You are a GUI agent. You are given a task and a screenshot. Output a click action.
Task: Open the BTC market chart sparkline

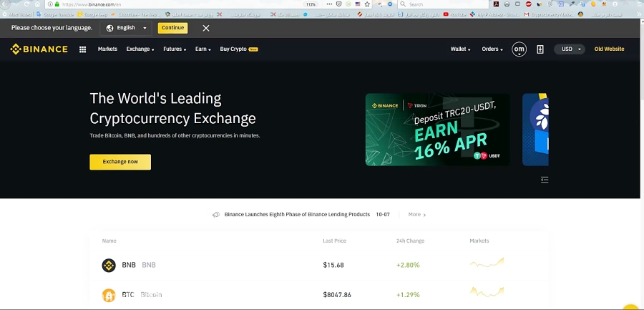click(x=487, y=292)
